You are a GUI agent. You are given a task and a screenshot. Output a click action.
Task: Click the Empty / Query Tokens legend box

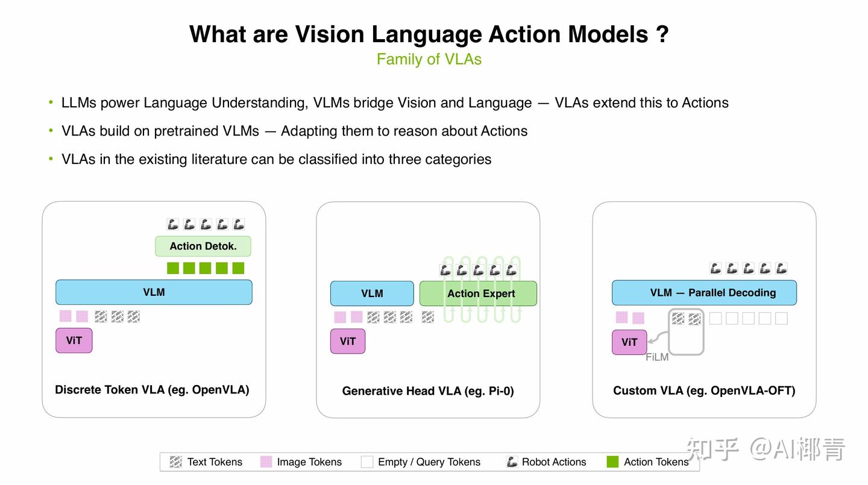coord(366,462)
